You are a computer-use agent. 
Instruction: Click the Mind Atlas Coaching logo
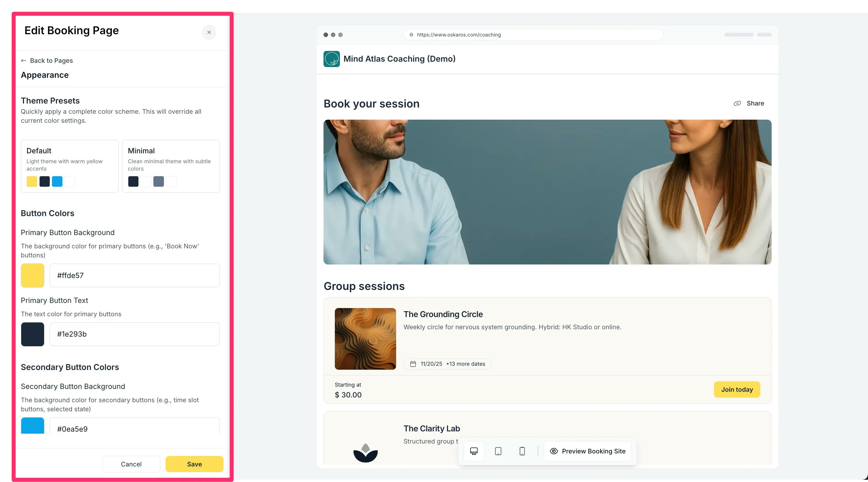pyautogui.click(x=331, y=59)
